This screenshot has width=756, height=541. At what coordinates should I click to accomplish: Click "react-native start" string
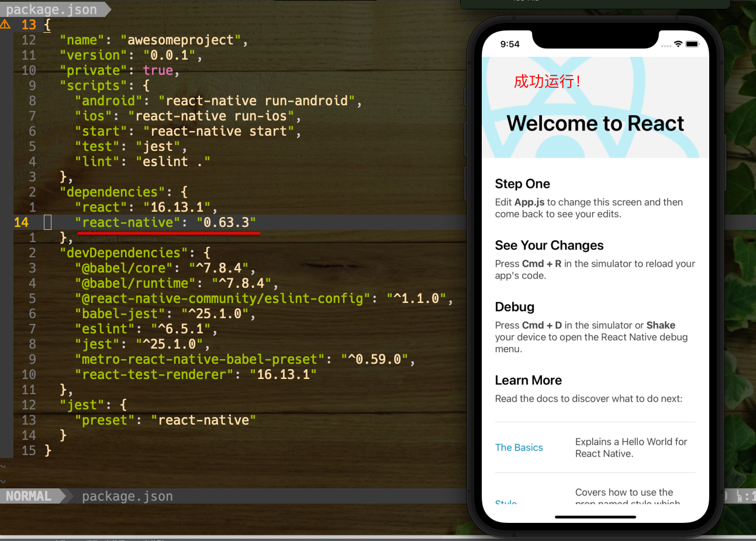click(219, 131)
